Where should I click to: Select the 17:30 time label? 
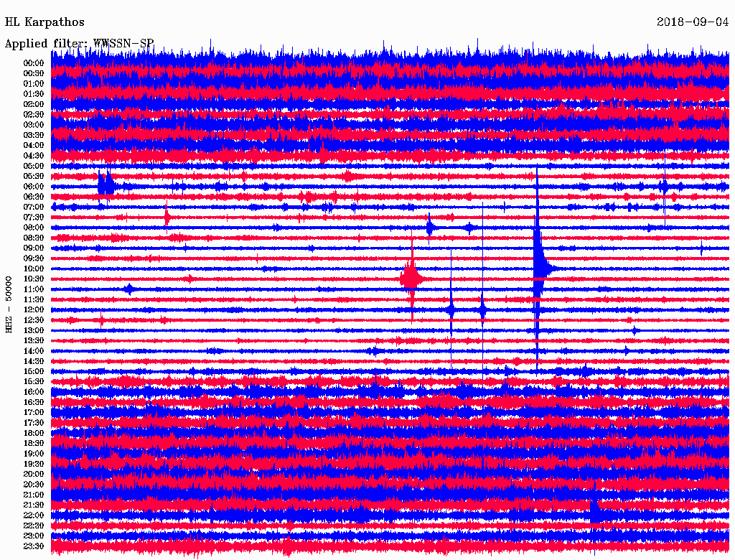coord(34,423)
